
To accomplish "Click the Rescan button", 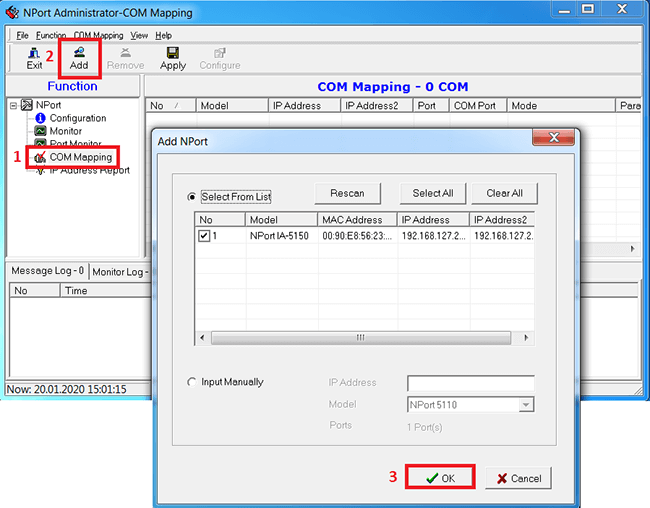I will pos(347,193).
